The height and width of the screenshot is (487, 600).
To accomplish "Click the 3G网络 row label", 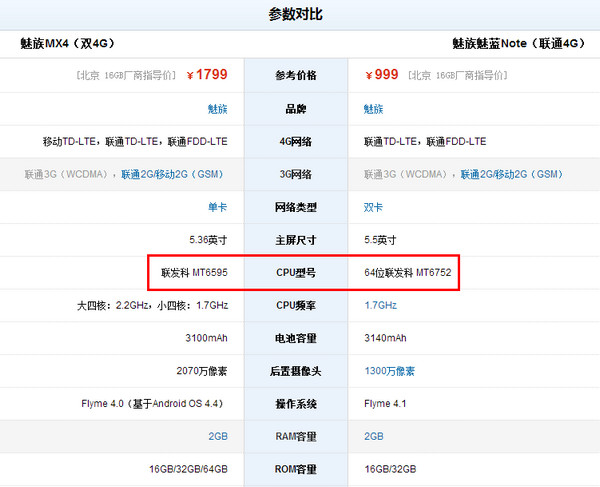I will coord(296,174).
